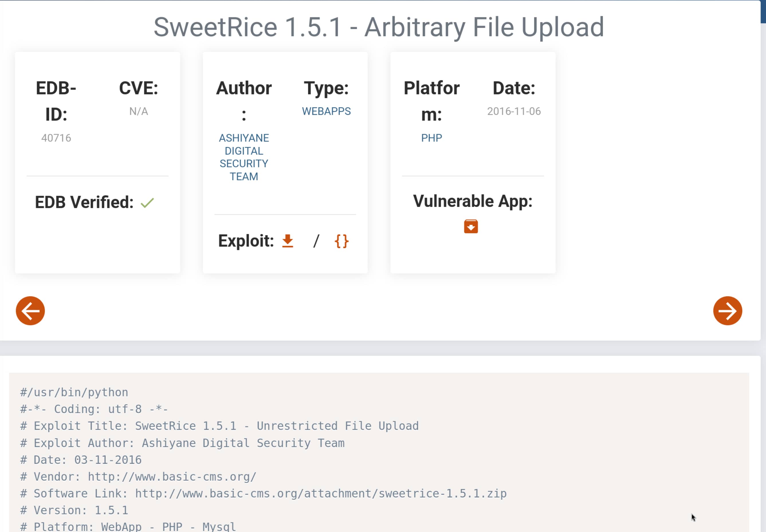Click the green EDB Verified checkmark
The height and width of the screenshot is (532, 766).
coord(147,203)
